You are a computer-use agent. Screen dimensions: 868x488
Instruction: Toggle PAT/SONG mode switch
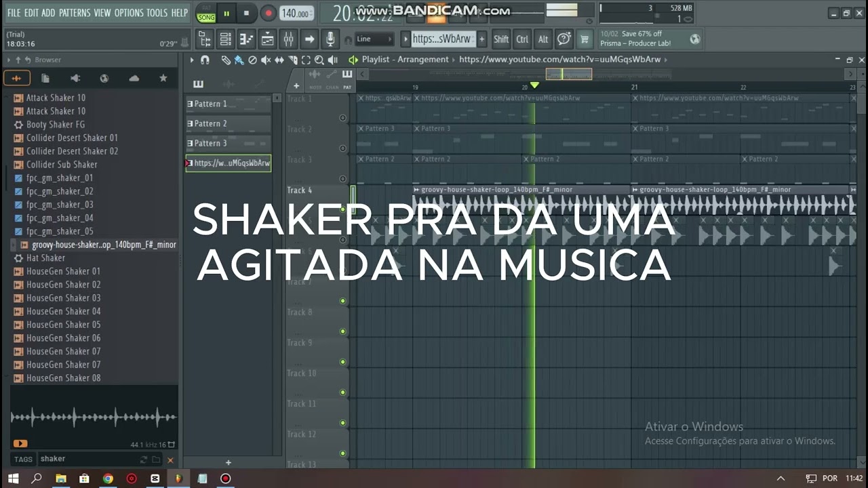205,13
